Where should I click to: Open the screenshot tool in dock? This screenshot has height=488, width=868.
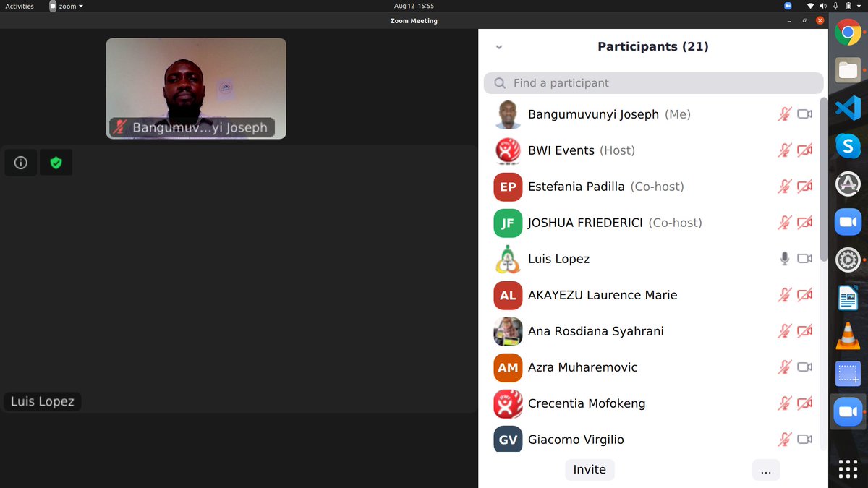(x=848, y=374)
